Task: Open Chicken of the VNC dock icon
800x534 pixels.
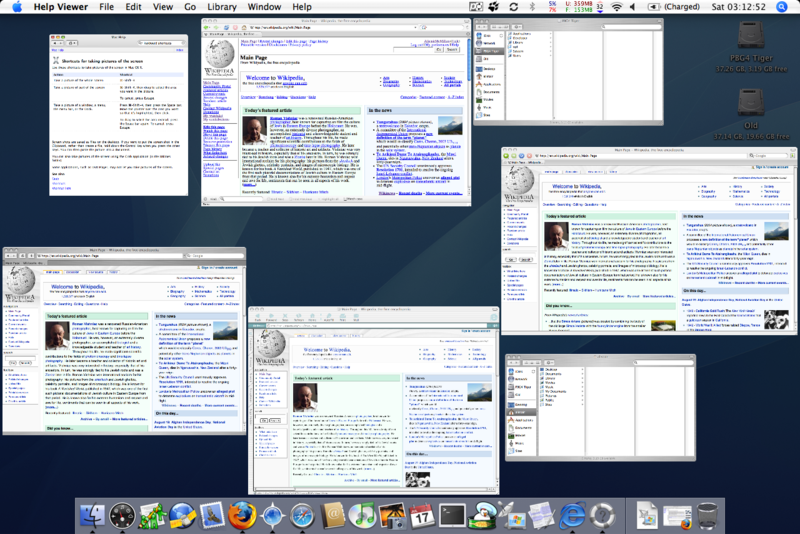Action: [x=483, y=515]
